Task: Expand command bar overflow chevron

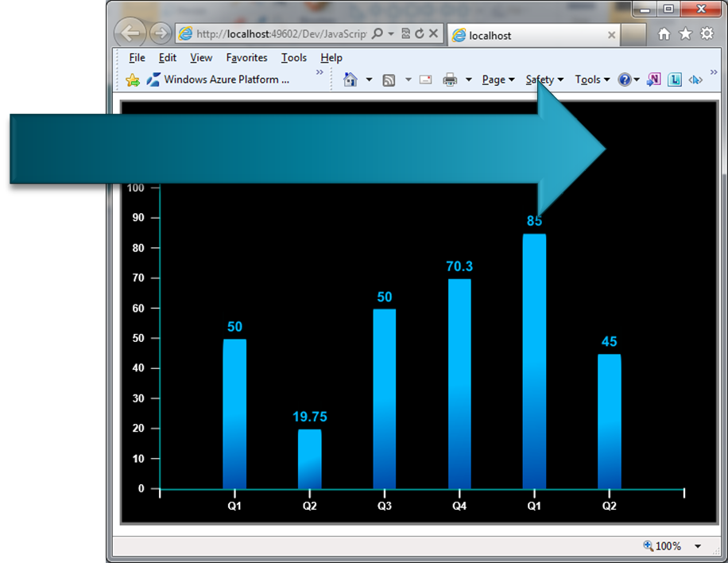Action: tap(714, 72)
